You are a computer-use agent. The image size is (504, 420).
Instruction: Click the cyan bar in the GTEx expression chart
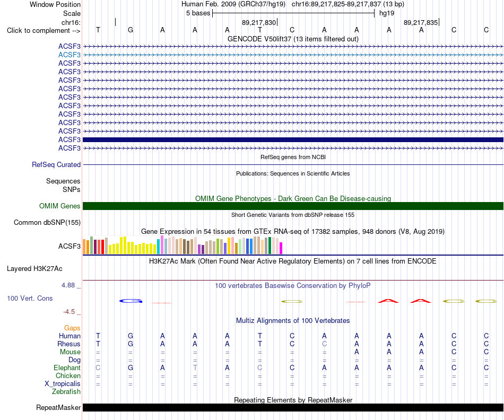[x=159, y=247]
